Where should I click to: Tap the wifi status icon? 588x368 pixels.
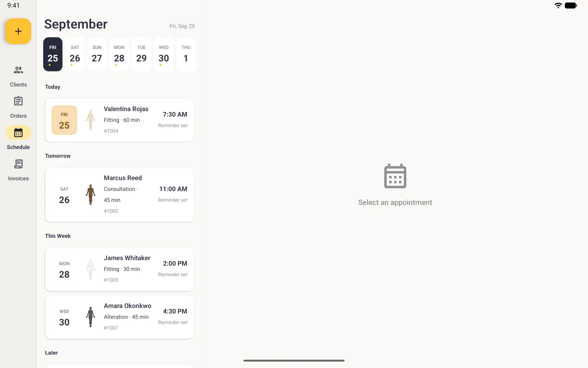(x=558, y=5)
